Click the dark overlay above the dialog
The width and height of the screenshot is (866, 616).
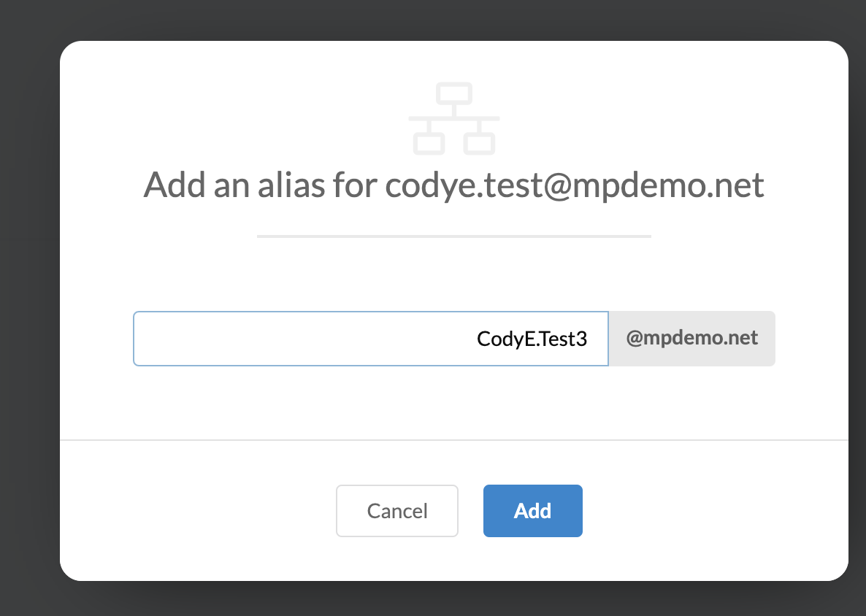click(x=433, y=19)
